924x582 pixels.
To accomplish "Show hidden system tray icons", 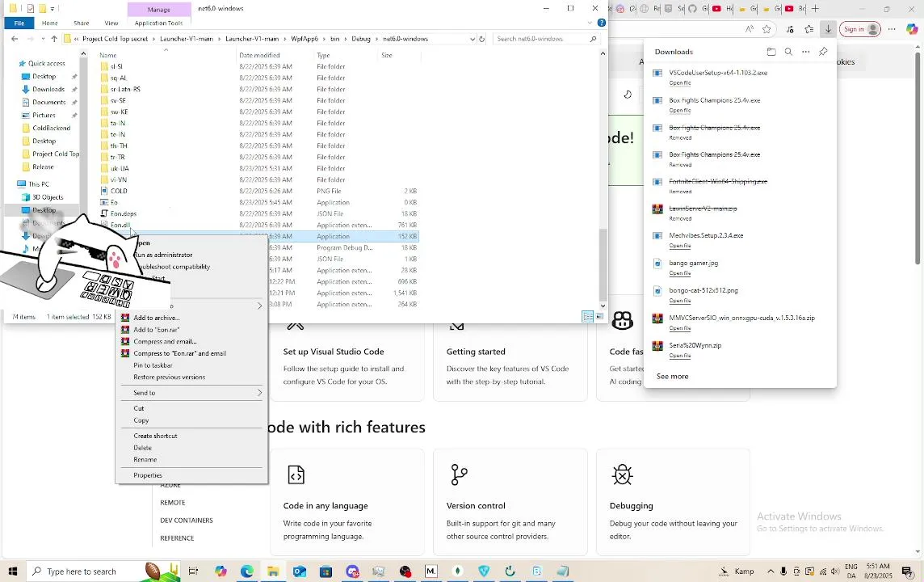I will [771, 571].
